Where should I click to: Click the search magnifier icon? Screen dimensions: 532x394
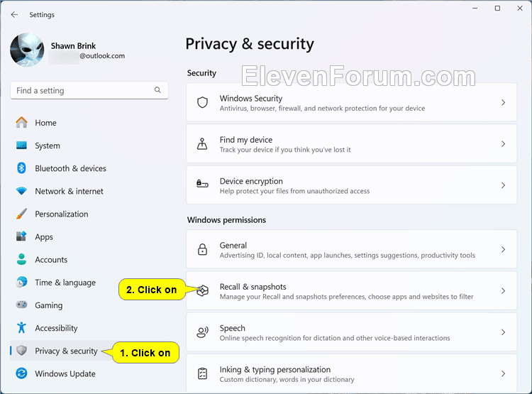[157, 90]
